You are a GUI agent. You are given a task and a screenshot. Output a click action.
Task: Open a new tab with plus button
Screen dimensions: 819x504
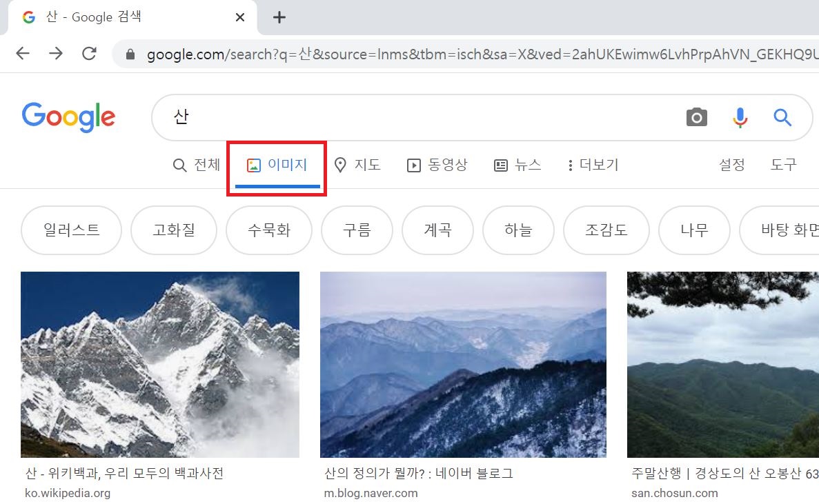click(279, 17)
